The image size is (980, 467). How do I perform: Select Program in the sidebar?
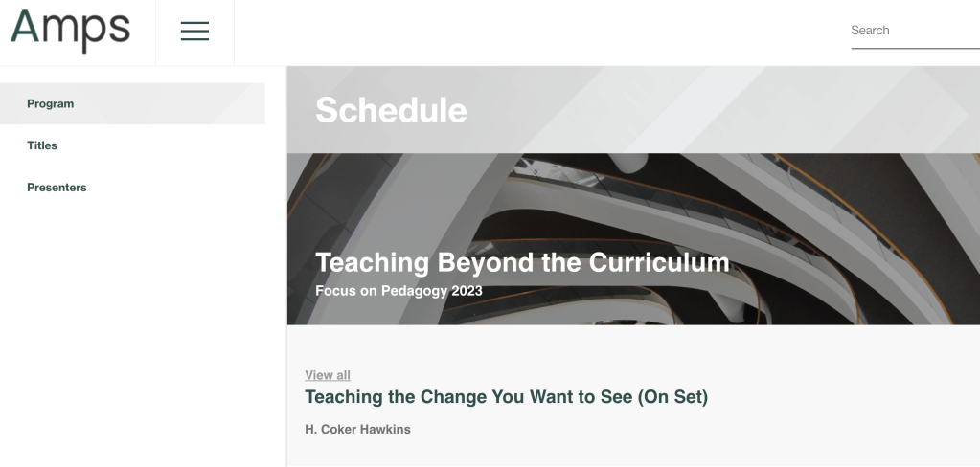click(51, 103)
